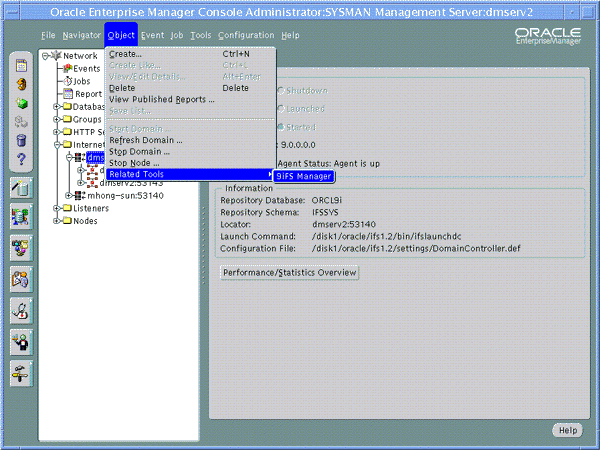600x450 pixels.
Task: Choose Refresh Domain from the Object menu
Action: click(x=190, y=140)
